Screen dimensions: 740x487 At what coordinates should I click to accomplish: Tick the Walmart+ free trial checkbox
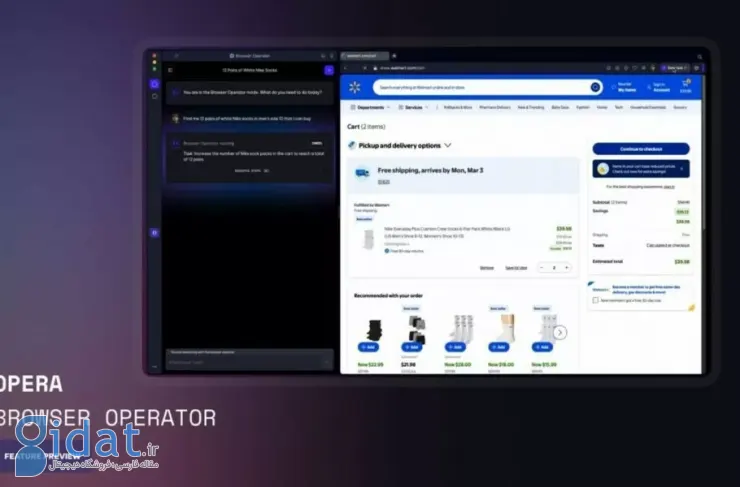tap(595, 300)
